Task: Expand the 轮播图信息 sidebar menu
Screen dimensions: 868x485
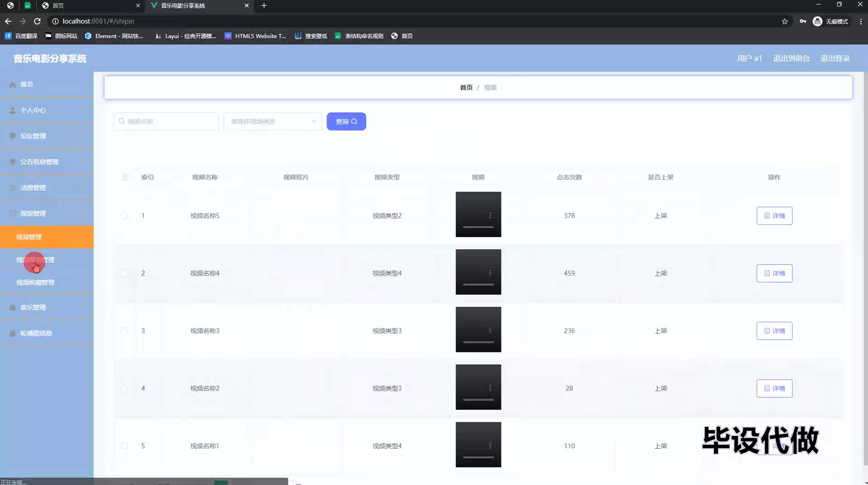Action: click(47, 333)
